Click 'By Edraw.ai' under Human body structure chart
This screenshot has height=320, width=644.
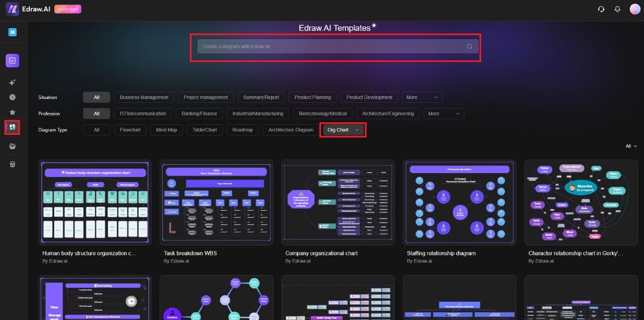55,261
